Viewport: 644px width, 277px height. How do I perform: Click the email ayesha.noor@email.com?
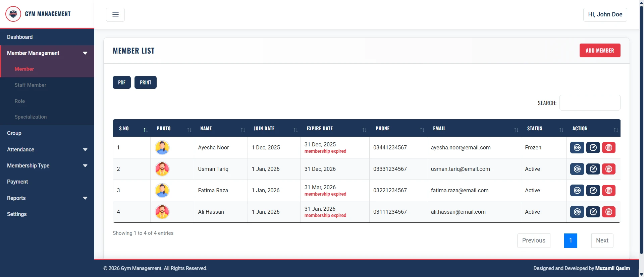[x=461, y=147]
